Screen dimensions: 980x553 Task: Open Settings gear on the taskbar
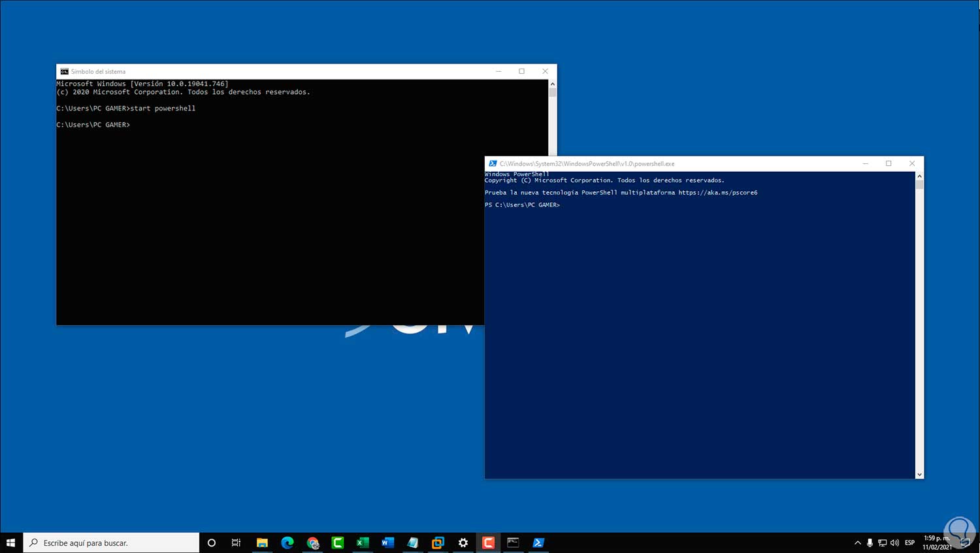463,543
